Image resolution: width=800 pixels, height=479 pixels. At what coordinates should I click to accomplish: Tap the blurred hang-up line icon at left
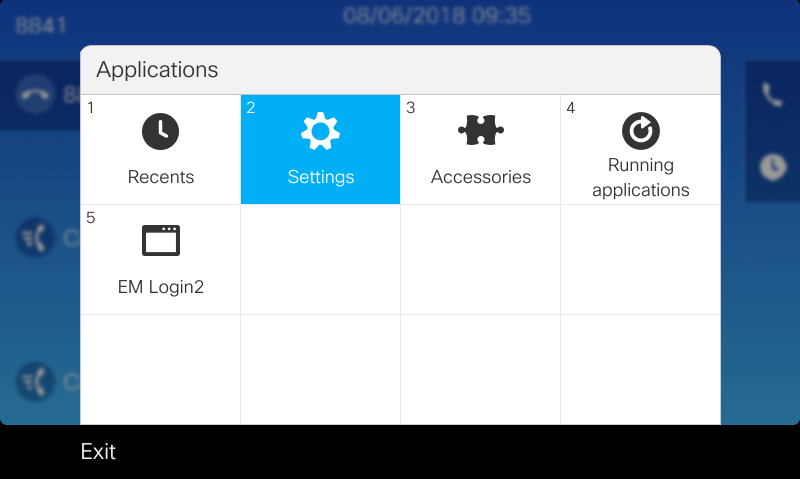point(35,94)
